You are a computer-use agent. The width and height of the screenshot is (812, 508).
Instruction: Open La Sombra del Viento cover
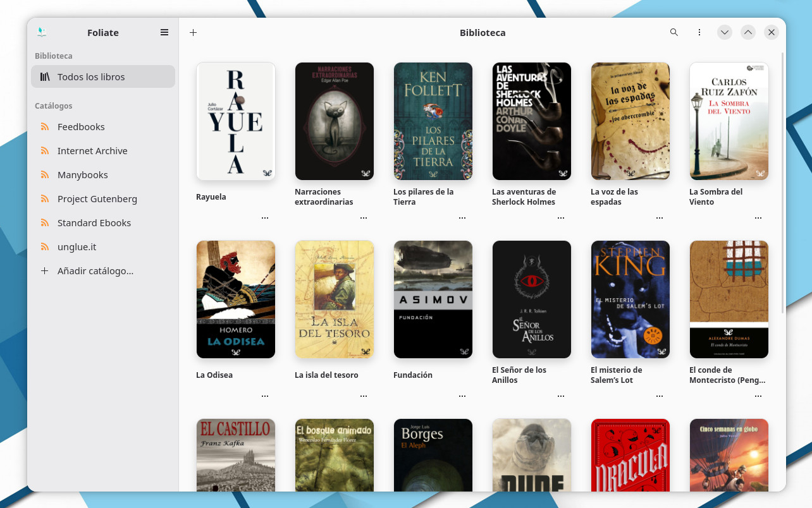(729, 121)
